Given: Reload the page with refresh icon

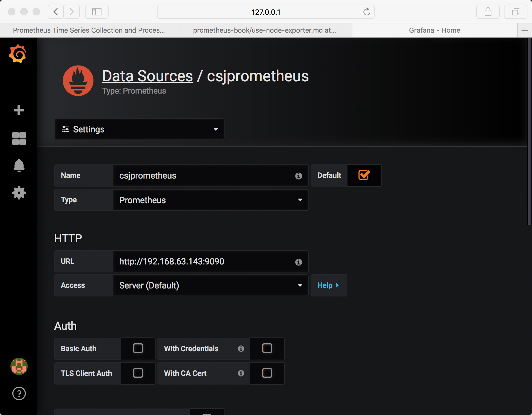Looking at the screenshot, I should click(367, 12).
